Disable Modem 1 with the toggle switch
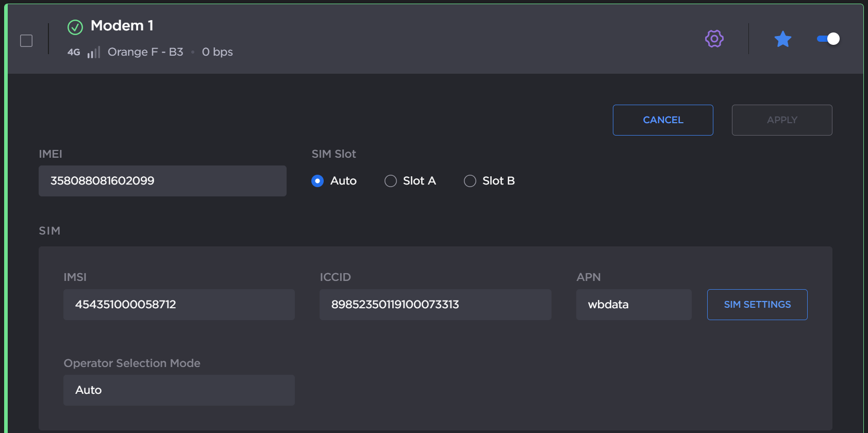This screenshot has height=433, width=868. click(828, 39)
